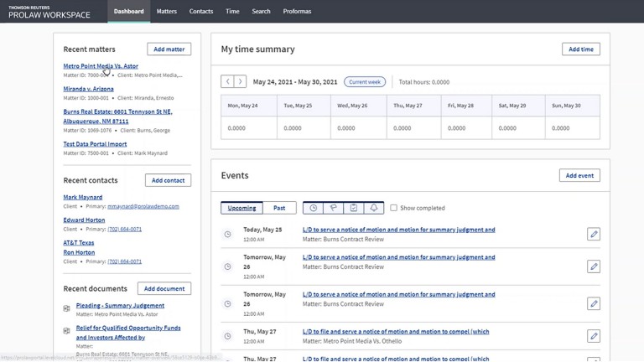Edit the Today, May 25 event
This screenshot has width=644, height=362.
coord(594,235)
